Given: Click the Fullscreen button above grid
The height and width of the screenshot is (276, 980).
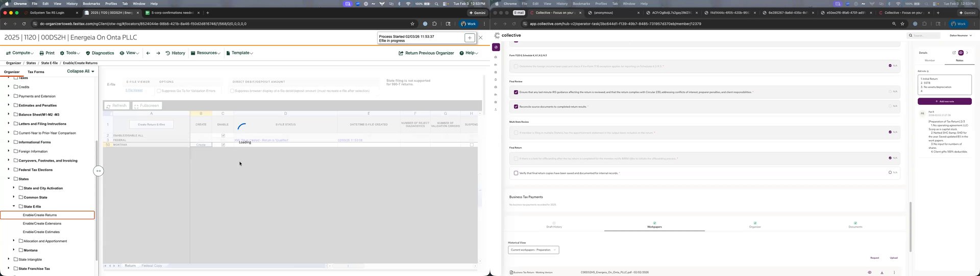Looking at the screenshot, I should pos(147,106).
